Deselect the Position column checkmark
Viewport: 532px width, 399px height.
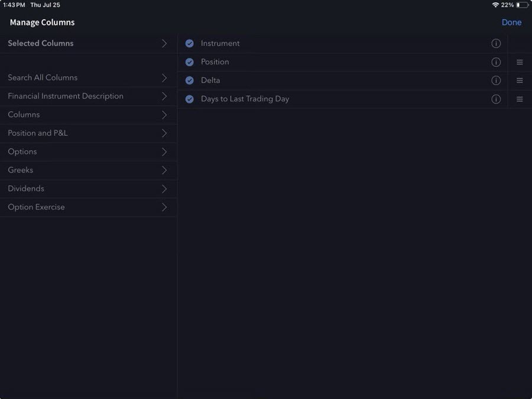click(x=189, y=61)
